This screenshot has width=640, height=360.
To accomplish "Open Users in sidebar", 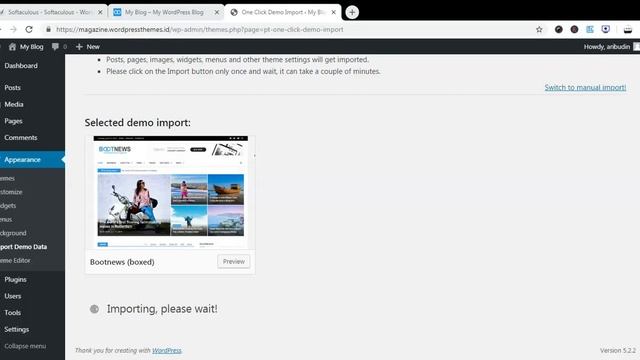I will pos(13,296).
